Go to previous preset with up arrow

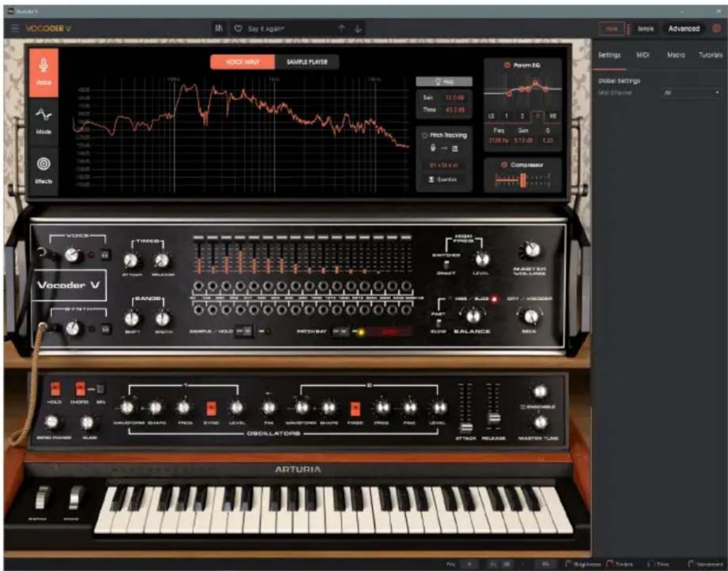click(342, 28)
